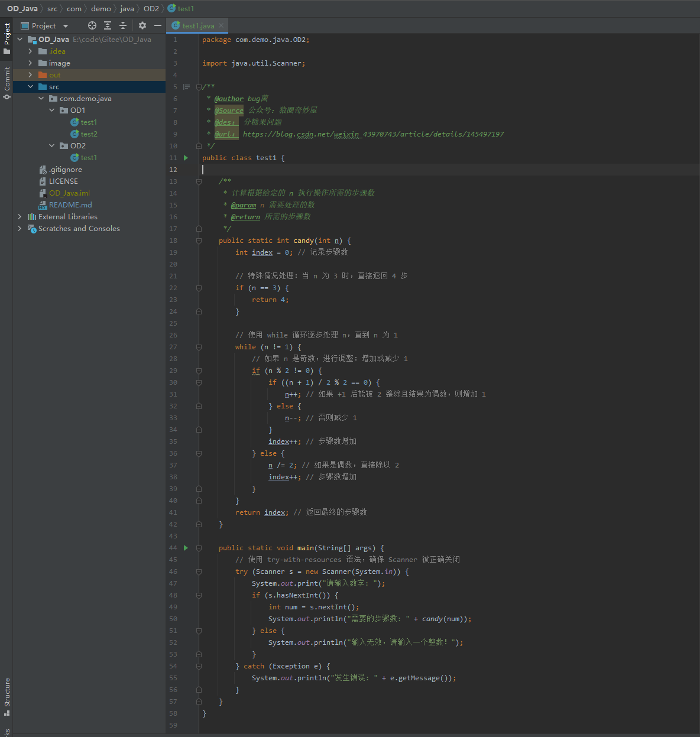Collapse the OD1 package
Image resolution: width=700 pixels, height=737 pixels.
pyautogui.click(x=51, y=111)
